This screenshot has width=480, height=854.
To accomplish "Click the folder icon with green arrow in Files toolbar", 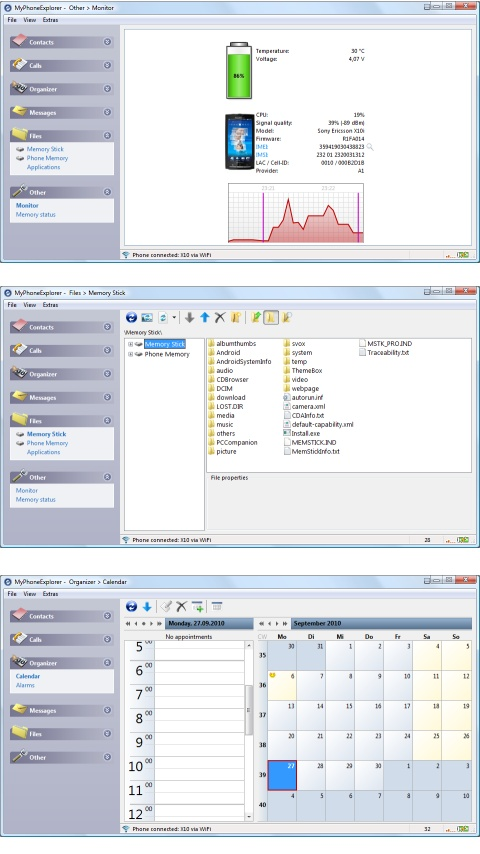I will 256,318.
